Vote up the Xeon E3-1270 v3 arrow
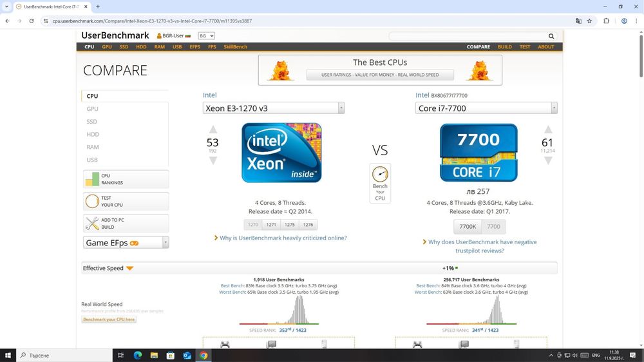 (x=213, y=129)
